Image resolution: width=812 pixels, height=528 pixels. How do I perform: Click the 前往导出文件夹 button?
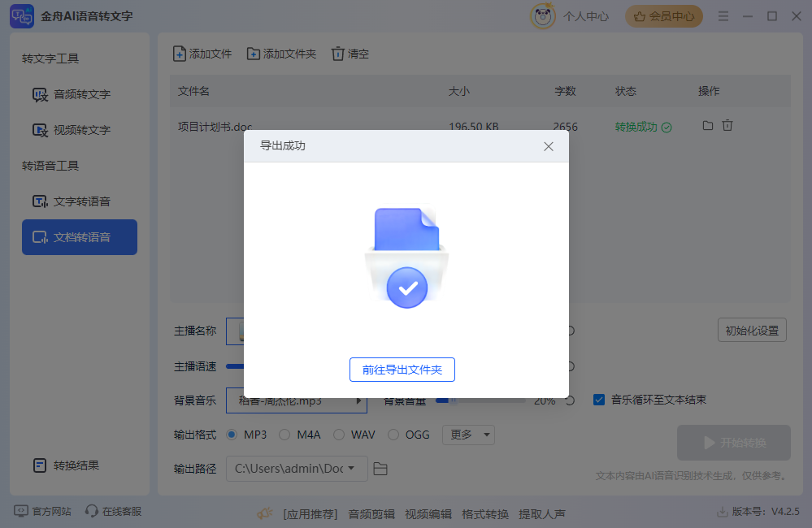[402, 369]
